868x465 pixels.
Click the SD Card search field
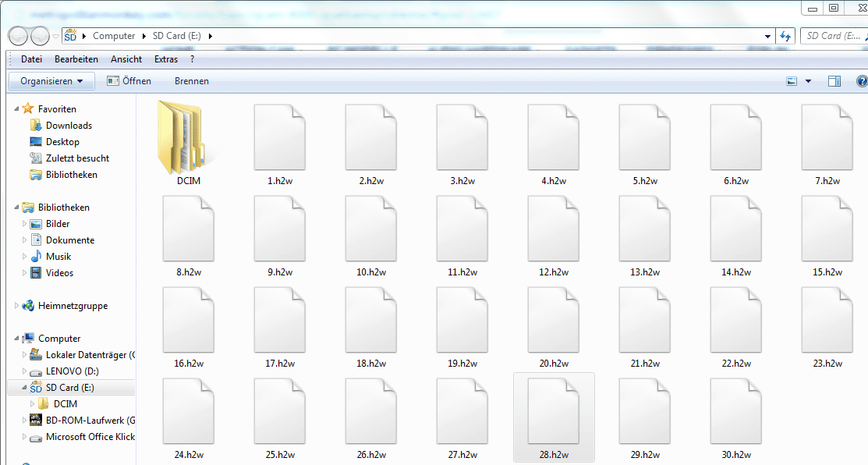831,36
